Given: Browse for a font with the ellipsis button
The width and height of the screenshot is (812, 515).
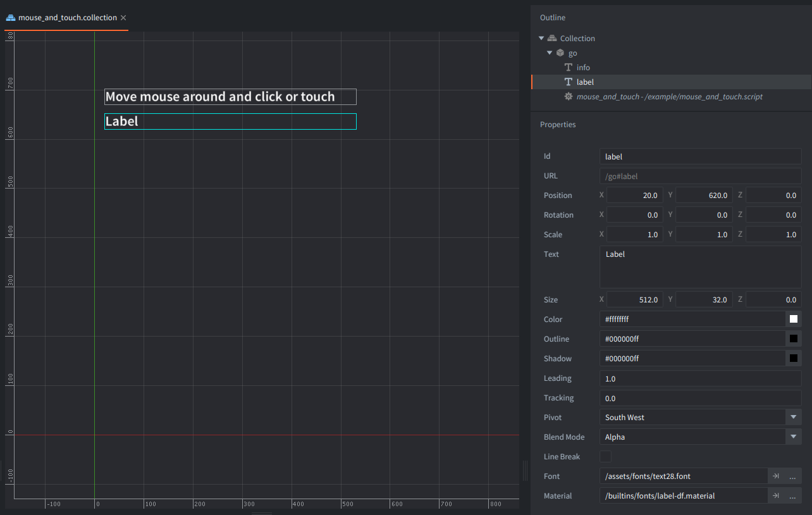Looking at the screenshot, I should 793,476.
